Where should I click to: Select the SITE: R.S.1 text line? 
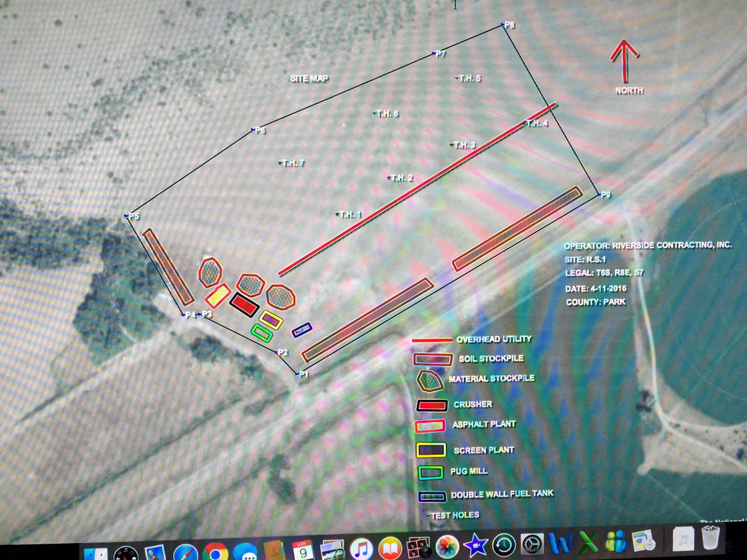point(585,260)
